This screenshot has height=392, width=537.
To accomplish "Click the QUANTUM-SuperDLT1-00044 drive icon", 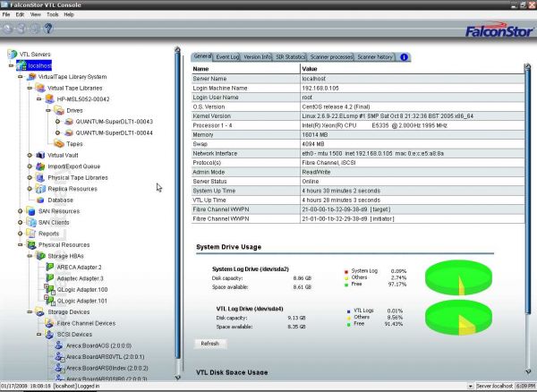I will (x=69, y=132).
